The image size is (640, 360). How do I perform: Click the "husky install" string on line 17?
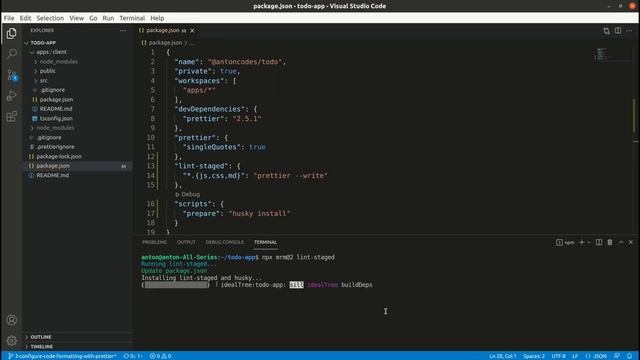[x=259, y=213]
